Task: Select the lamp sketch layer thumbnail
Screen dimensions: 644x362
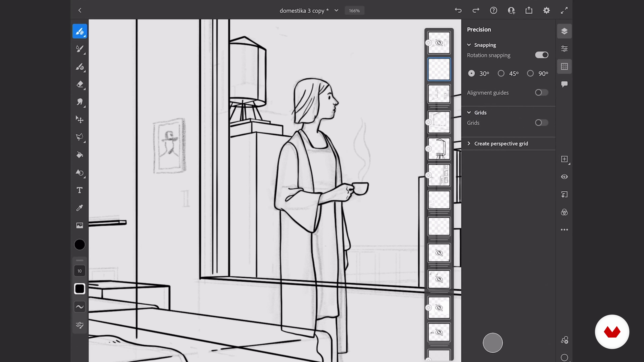Action: click(x=439, y=149)
